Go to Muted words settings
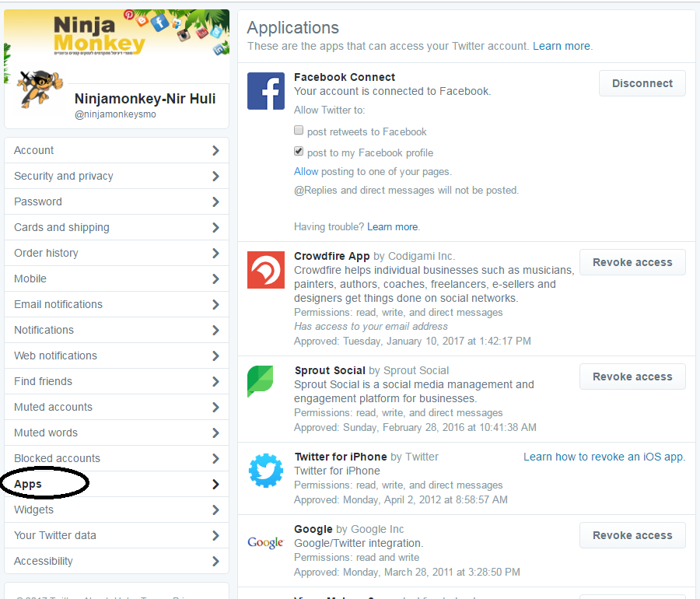Image resolution: width=700 pixels, height=599 pixels. point(46,433)
